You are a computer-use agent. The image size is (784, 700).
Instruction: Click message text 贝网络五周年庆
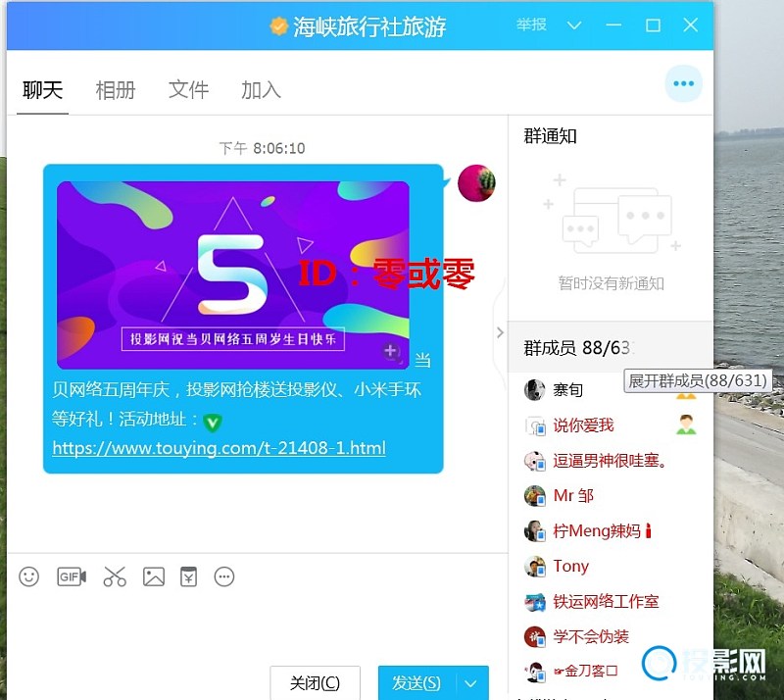click(x=111, y=390)
